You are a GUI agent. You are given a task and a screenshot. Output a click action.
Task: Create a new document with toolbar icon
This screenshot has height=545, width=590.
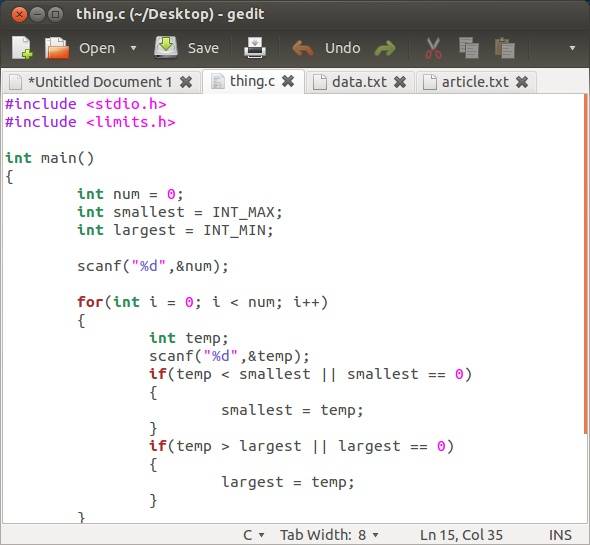[x=21, y=48]
